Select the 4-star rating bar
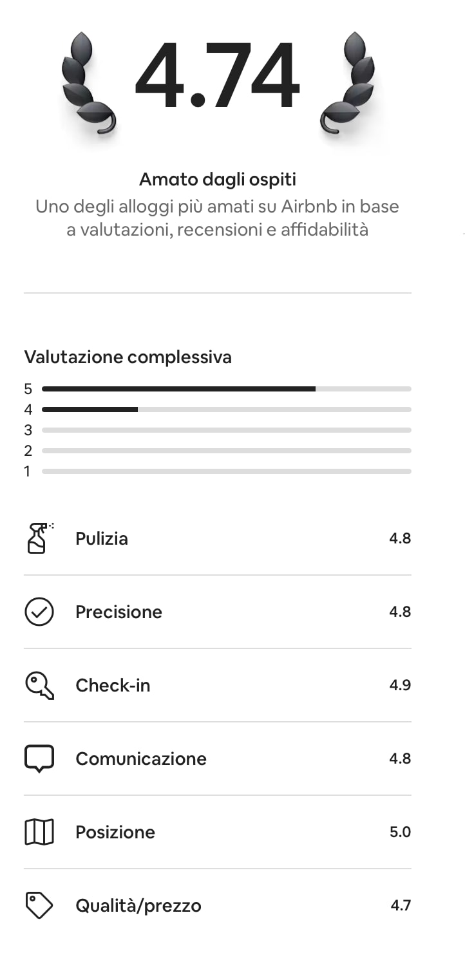The image size is (465, 980). click(x=227, y=410)
